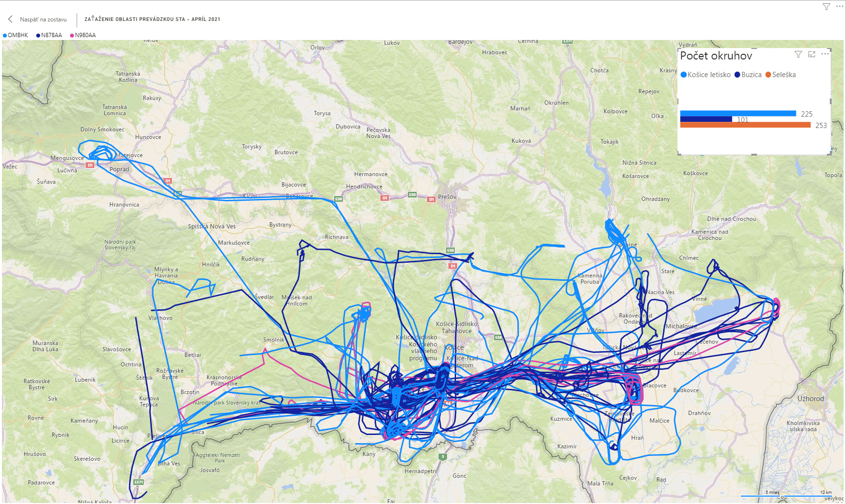Click the E571 road marker on the map
Screen dimensions: 846x504
139,482
